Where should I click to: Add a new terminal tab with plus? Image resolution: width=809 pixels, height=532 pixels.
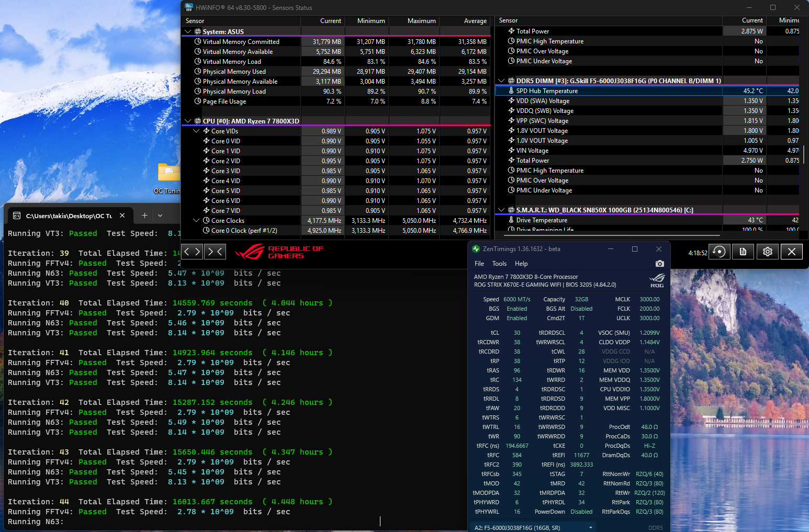pyautogui.click(x=145, y=215)
